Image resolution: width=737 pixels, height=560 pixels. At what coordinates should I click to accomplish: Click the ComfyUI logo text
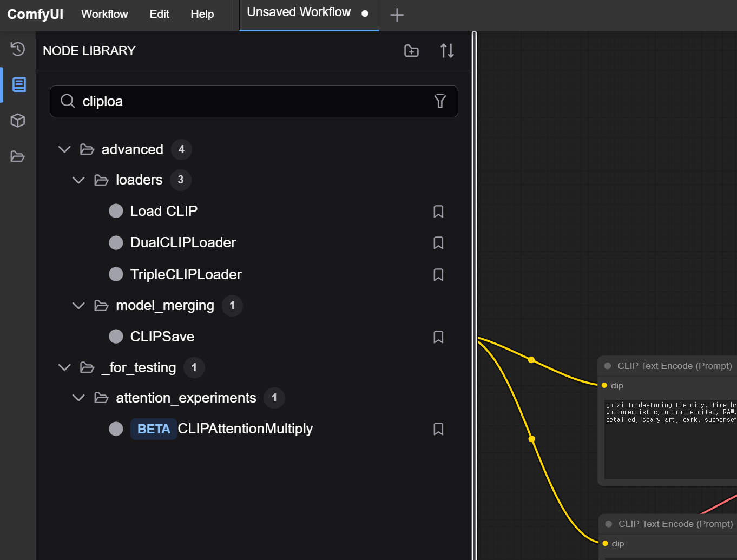[x=35, y=14]
